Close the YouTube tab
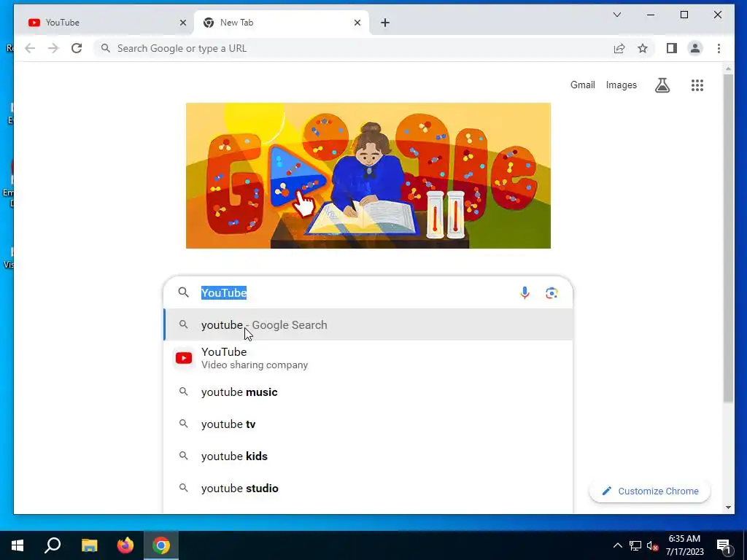This screenshot has height=560, width=747. (183, 23)
